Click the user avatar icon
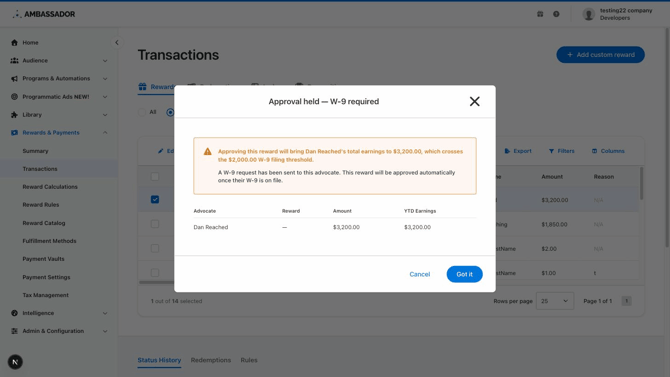Screen dimensions: 670x377 [x=588, y=14]
